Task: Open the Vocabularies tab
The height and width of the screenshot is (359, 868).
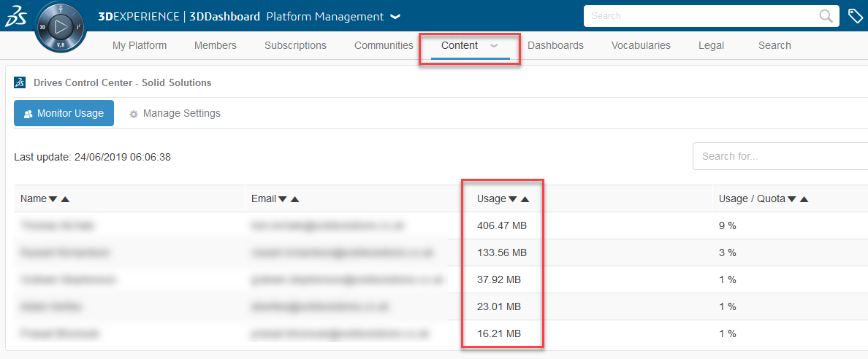Action: tap(640, 45)
